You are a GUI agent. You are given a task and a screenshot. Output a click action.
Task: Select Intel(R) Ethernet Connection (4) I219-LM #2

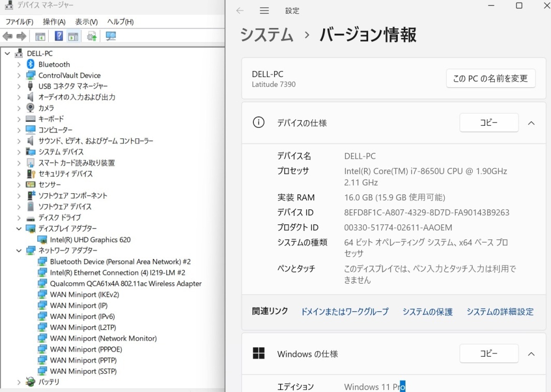click(x=118, y=272)
